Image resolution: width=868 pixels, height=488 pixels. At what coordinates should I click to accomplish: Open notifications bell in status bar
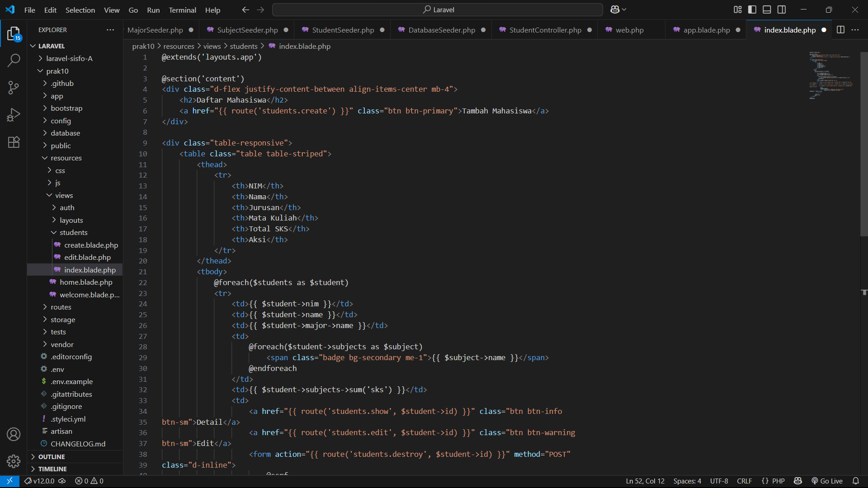(855, 481)
